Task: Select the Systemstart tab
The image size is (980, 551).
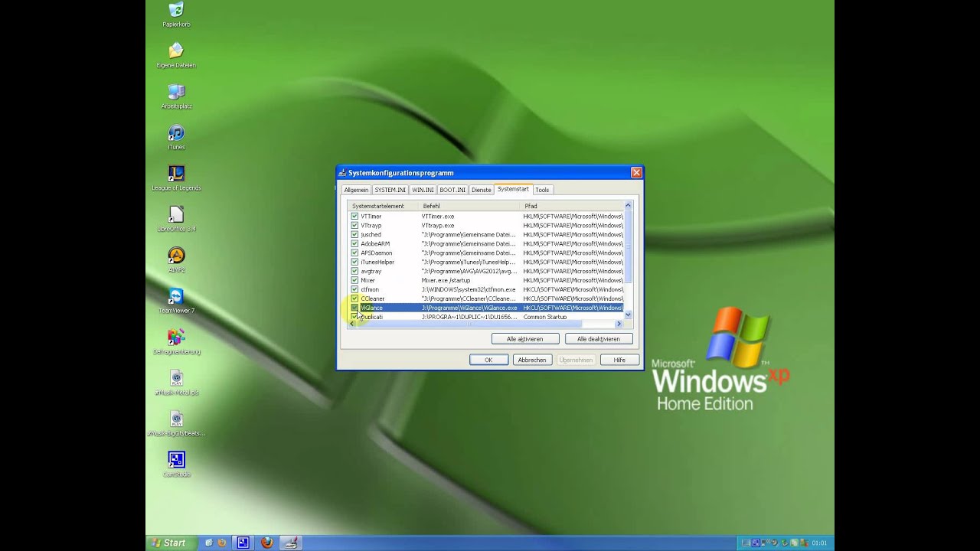Action: (513, 189)
